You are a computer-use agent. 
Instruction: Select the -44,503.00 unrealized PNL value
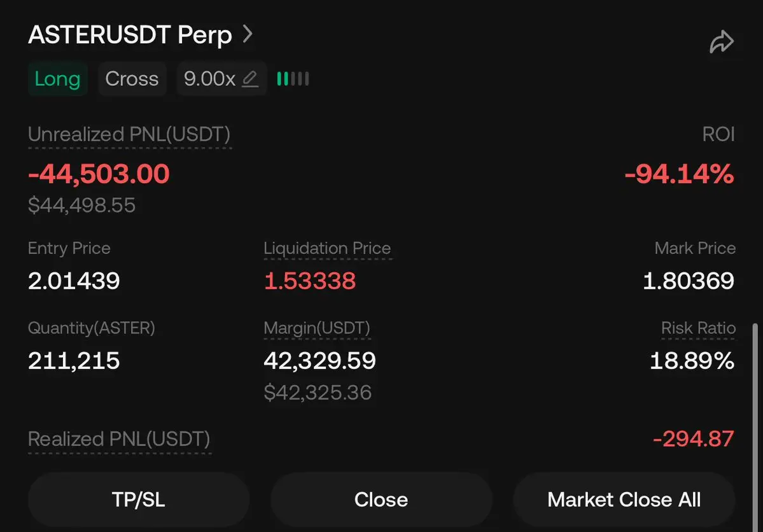tap(99, 174)
